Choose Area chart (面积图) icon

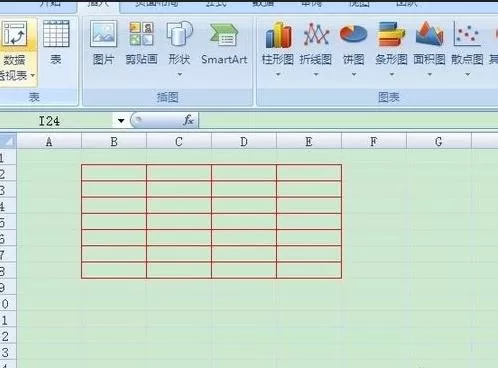click(x=429, y=33)
